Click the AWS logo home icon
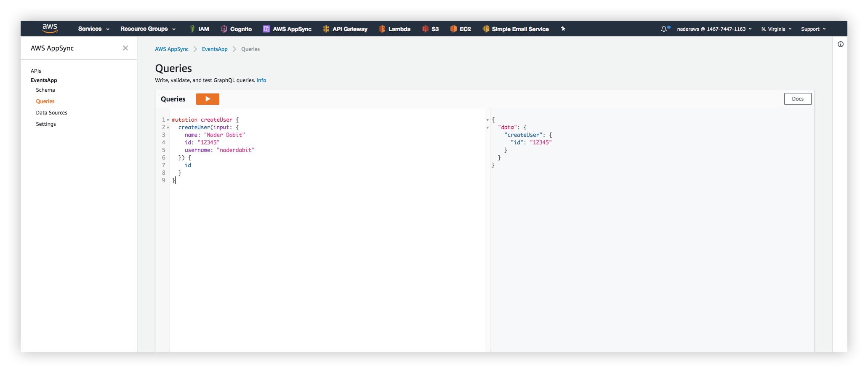This screenshot has width=868, height=378. pos(50,28)
